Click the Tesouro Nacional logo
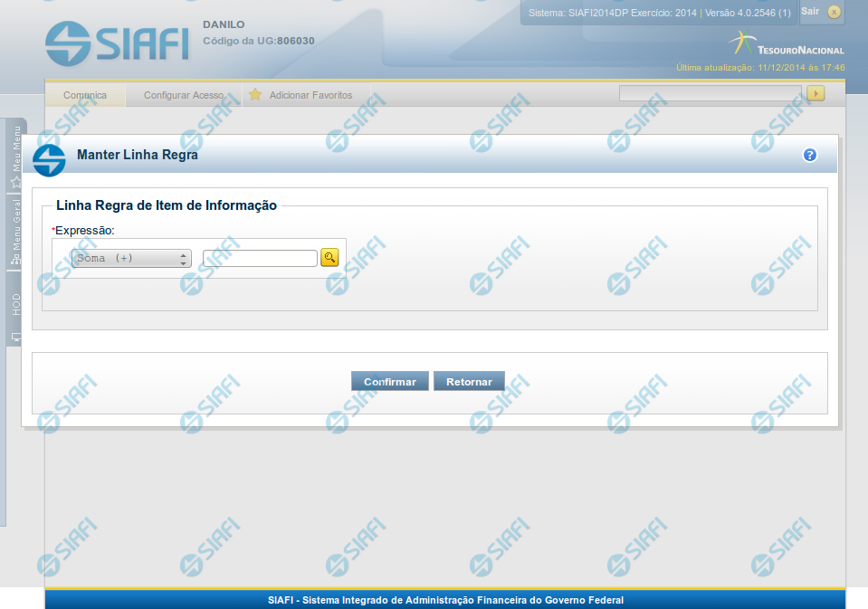Image resolution: width=868 pixels, height=609 pixels. coord(787,43)
